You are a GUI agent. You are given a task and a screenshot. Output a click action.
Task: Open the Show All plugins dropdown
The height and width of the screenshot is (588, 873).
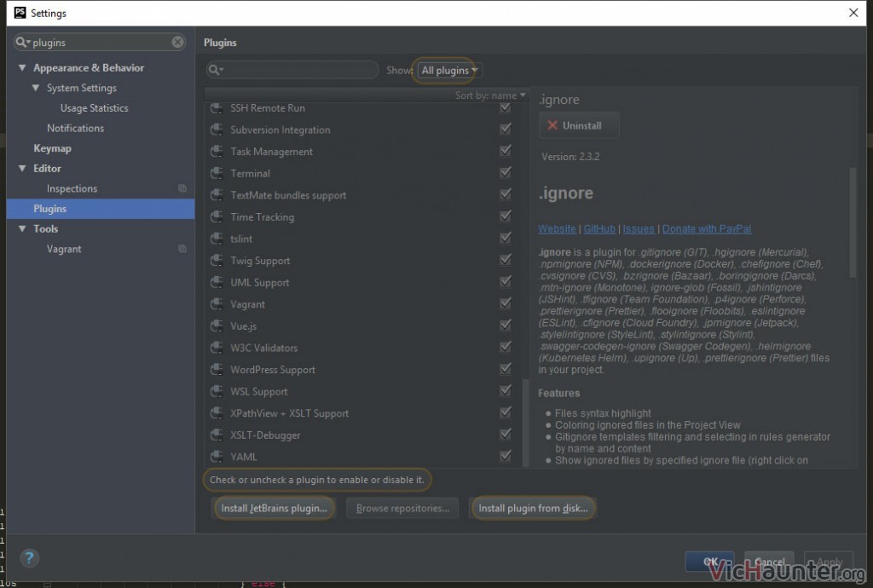pyautogui.click(x=449, y=70)
